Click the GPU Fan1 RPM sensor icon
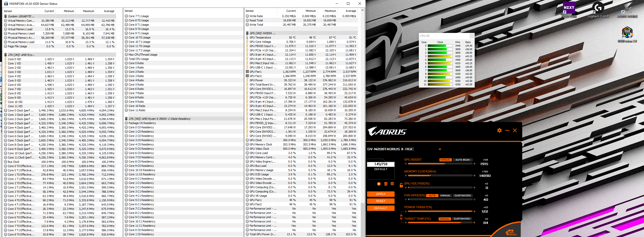The height and width of the screenshot is (237, 644). 247,72
